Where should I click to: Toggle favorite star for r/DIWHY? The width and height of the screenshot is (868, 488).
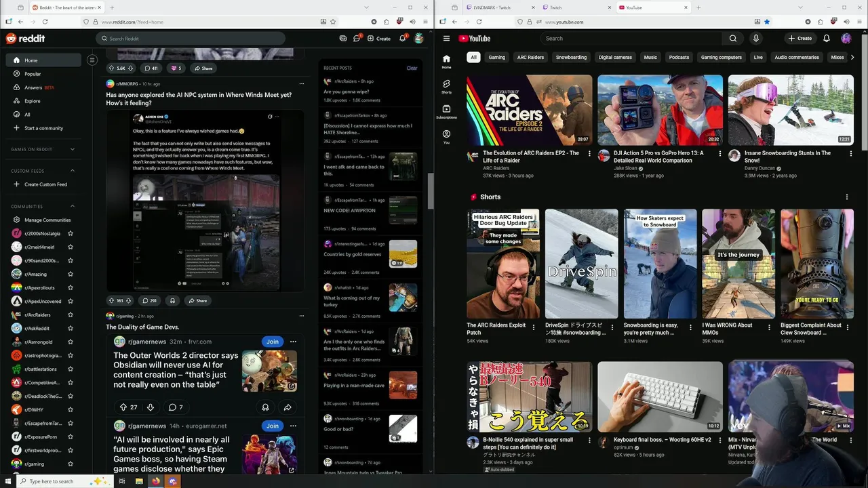point(70,409)
